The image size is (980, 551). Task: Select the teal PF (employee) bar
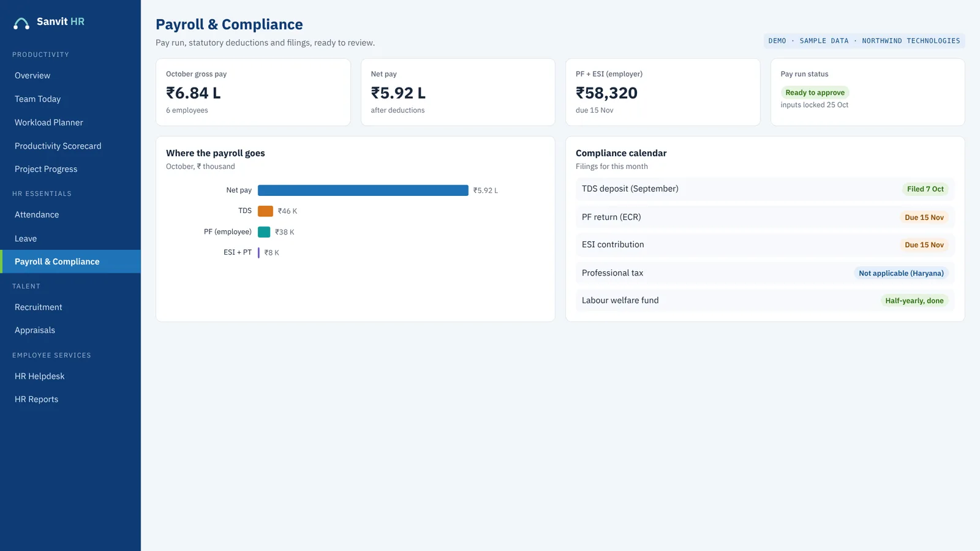pyautogui.click(x=264, y=232)
